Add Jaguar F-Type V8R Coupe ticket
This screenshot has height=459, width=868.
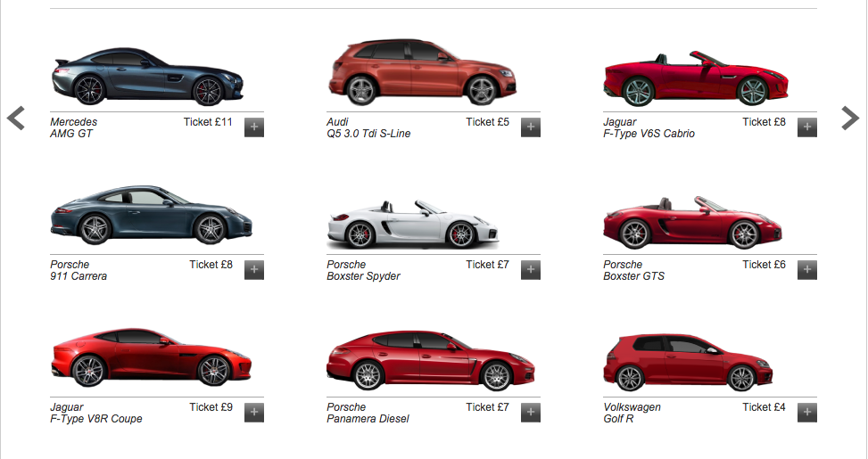coord(254,413)
